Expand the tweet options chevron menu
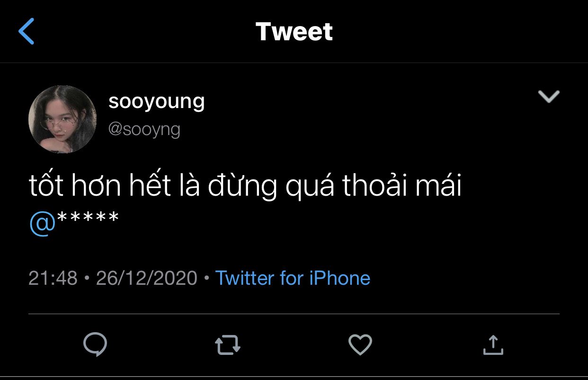The width and height of the screenshot is (588, 380). pyautogui.click(x=549, y=96)
